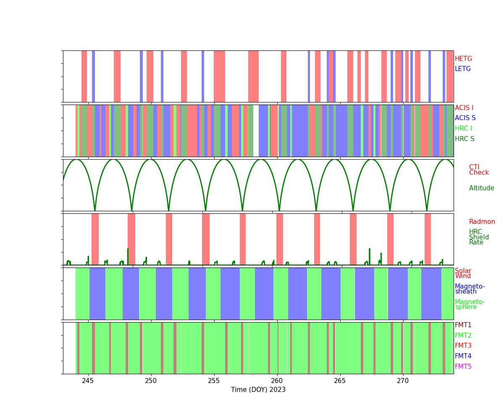Select the Solar Wind legend label

[463, 273]
